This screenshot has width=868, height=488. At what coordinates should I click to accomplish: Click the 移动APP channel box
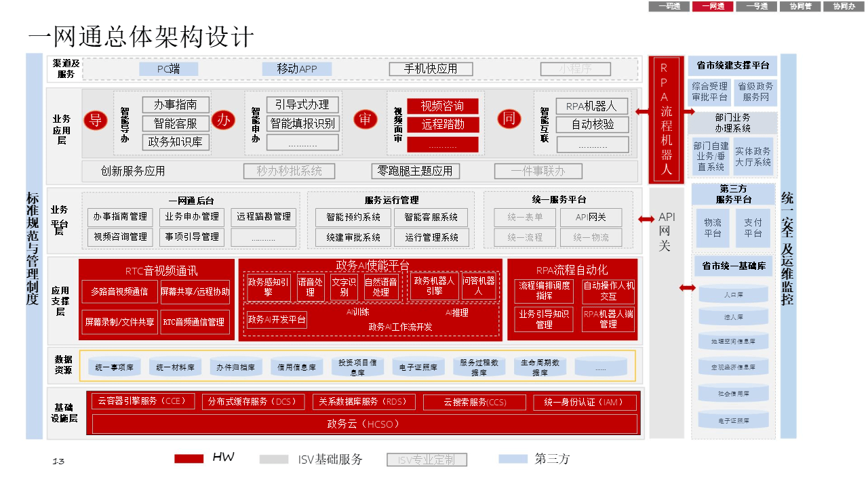click(x=297, y=68)
